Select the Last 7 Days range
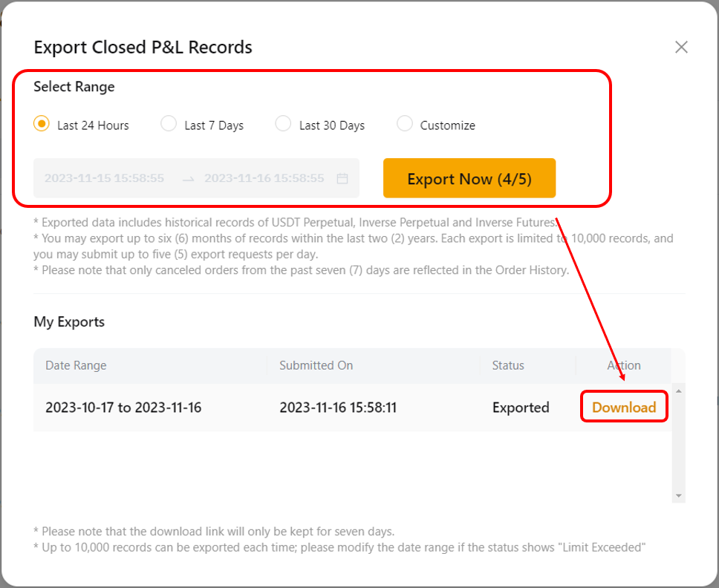This screenshot has width=719, height=588. 169,125
